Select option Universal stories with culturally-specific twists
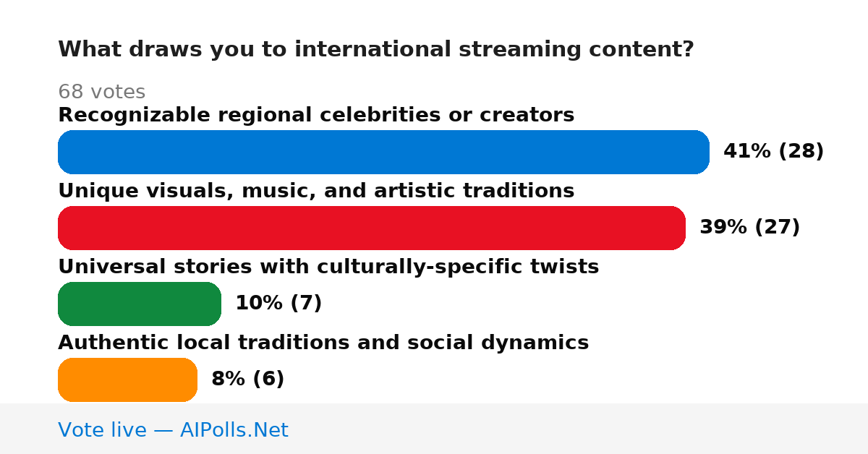The width and height of the screenshot is (868, 454). coord(328,267)
